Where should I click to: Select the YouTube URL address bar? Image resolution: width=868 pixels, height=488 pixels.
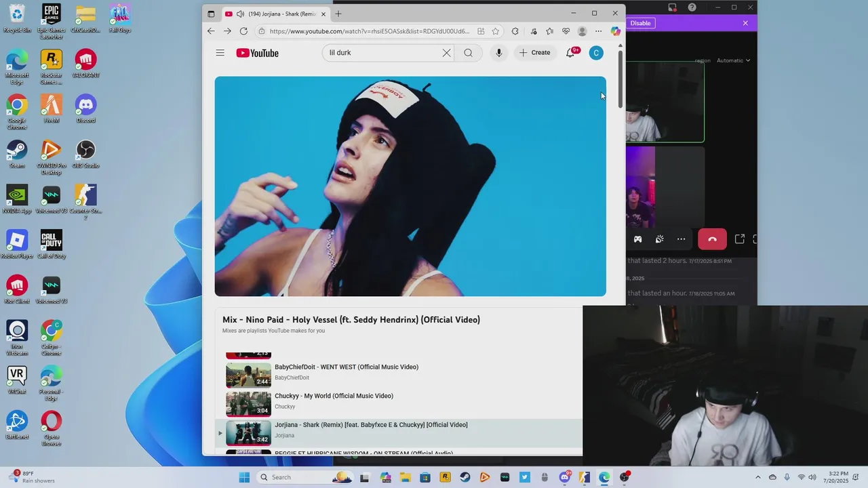click(x=369, y=31)
